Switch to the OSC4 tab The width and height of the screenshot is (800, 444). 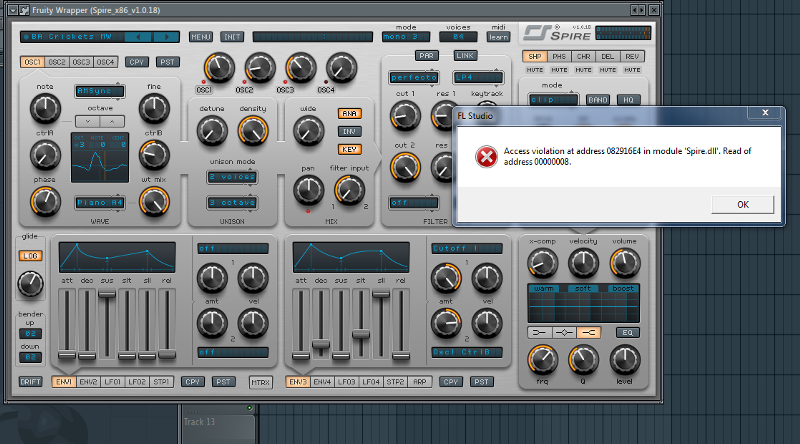click(x=106, y=62)
